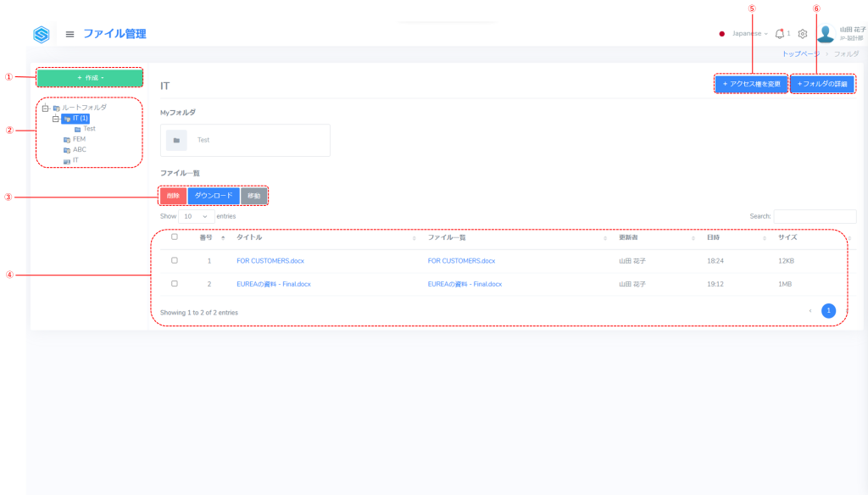Image resolution: width=868 pixels, height=495 pixels.
Task: Toggle the select-all header checkbox
Action: click(175, 237)
